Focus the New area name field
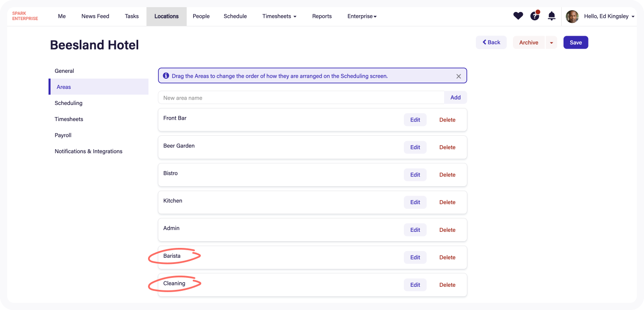The image size is (644, 310). tap(301, 98)
